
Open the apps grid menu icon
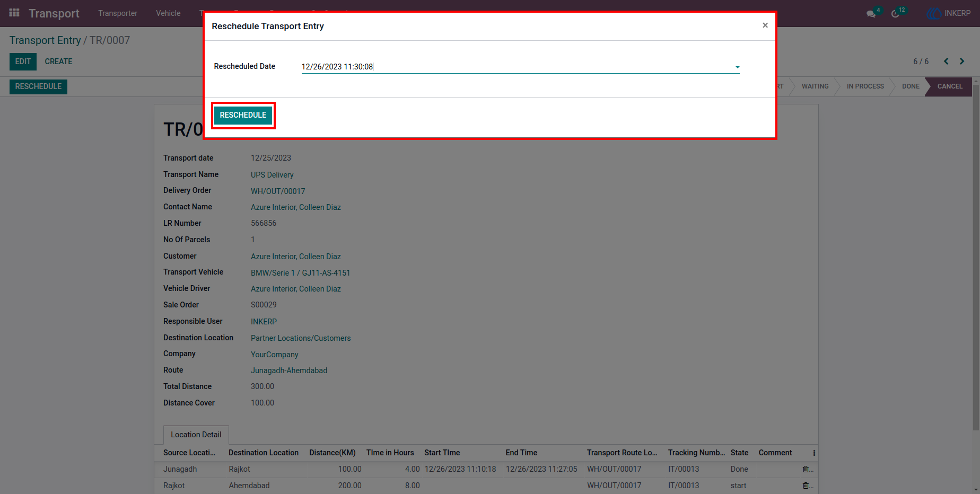tap(14, 13)
